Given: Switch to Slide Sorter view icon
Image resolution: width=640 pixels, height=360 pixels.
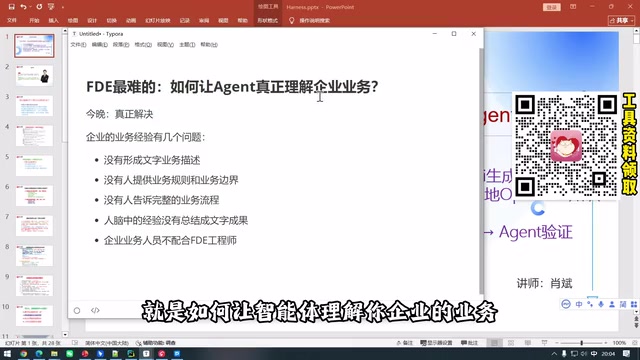Looking at the screenshot, I should point(511,343).
